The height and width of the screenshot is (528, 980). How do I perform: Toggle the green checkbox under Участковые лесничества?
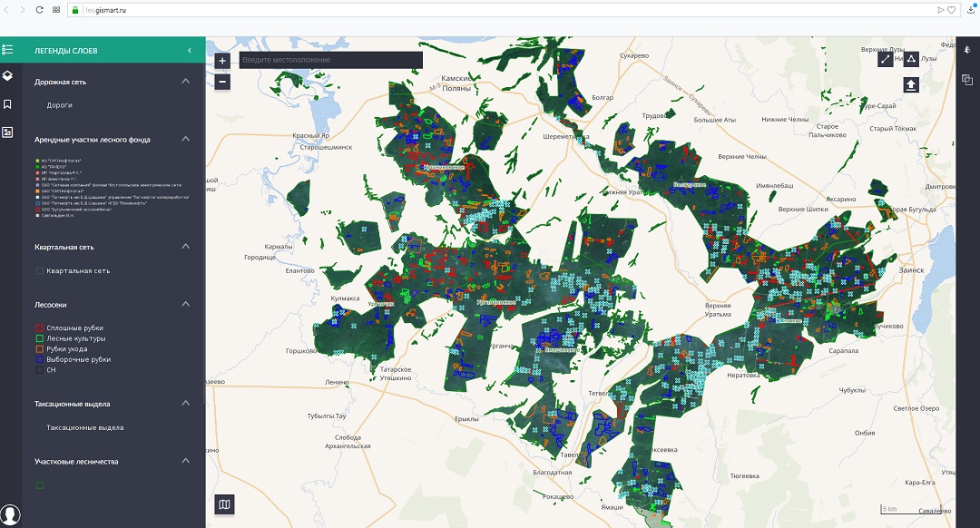pyautogui.click(x=39, y=485)
